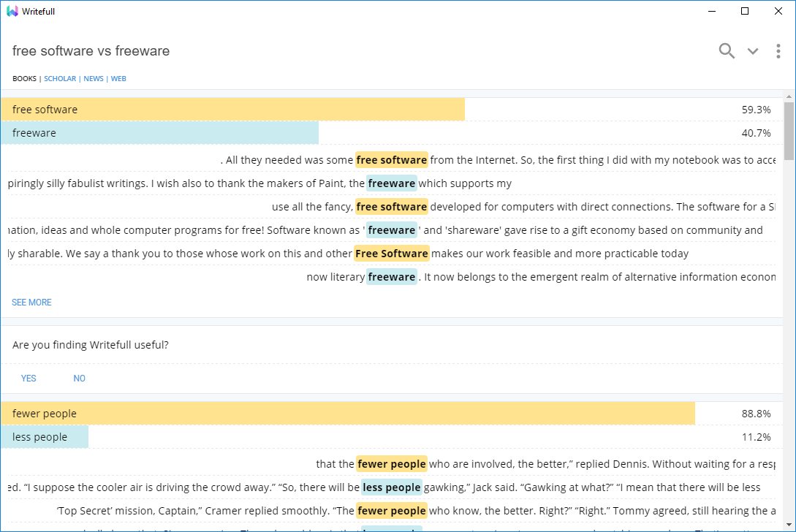Maximize the Writefull window

745,11
